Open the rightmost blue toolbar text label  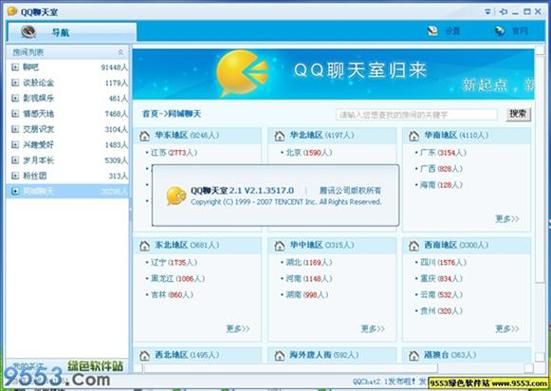point(520,31)
